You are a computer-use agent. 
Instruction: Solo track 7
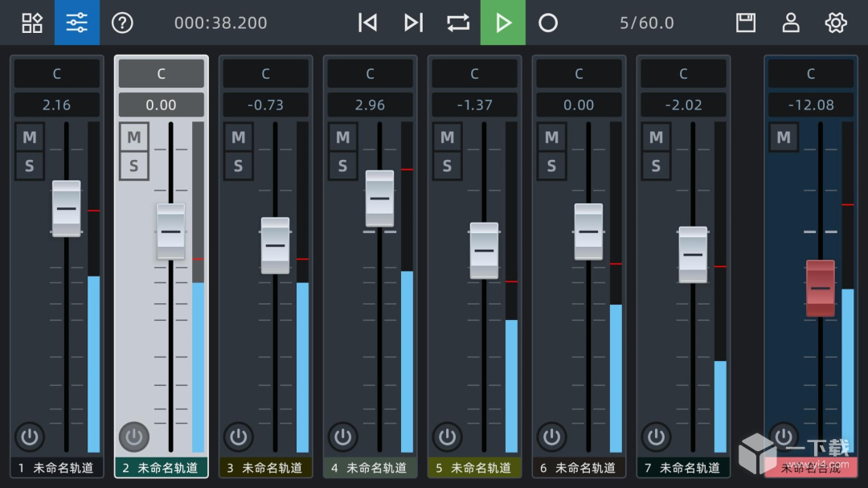[656, 166]
